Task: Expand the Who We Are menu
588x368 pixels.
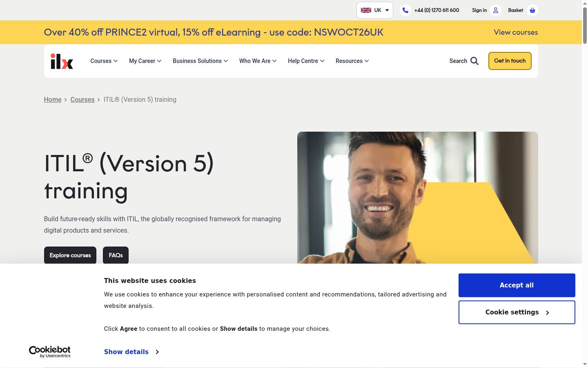Action: coord(258,61)
